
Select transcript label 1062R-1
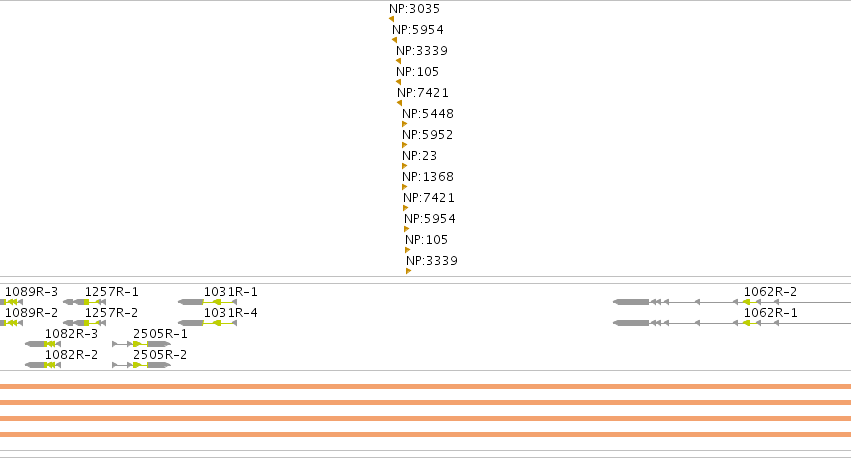770,313
